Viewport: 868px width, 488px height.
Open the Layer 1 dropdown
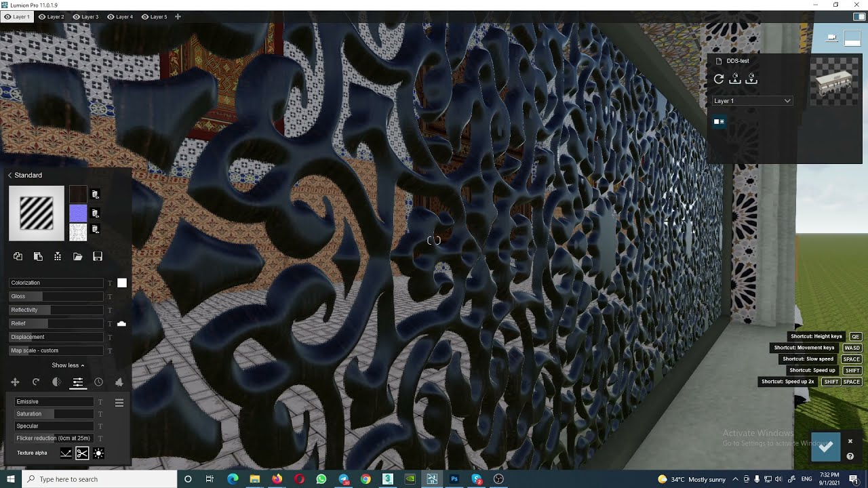pyautogui.click(x=752, y=101)
